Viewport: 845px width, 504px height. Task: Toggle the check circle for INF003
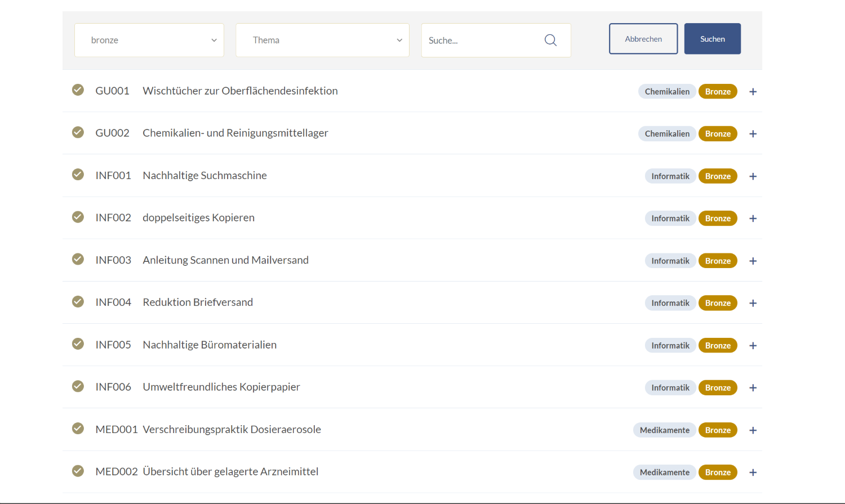pos(78,259)
